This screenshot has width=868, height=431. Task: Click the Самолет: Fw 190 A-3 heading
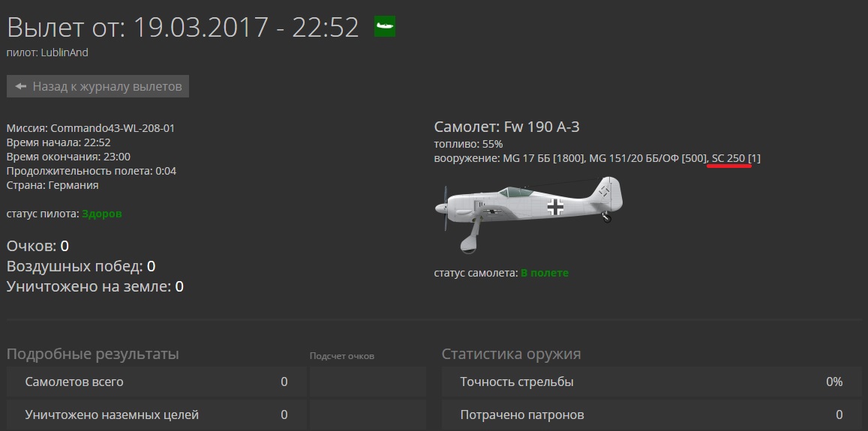coord(507,127)
